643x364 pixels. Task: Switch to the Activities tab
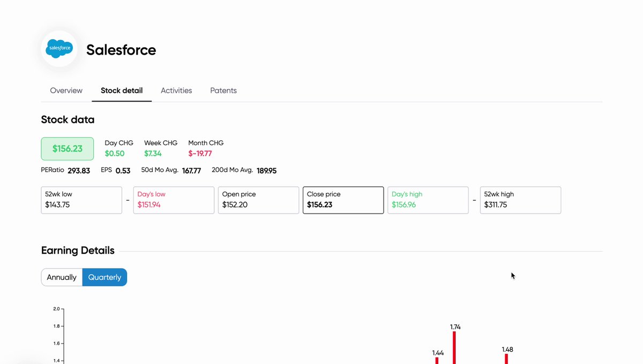click(x=176, y=90)
